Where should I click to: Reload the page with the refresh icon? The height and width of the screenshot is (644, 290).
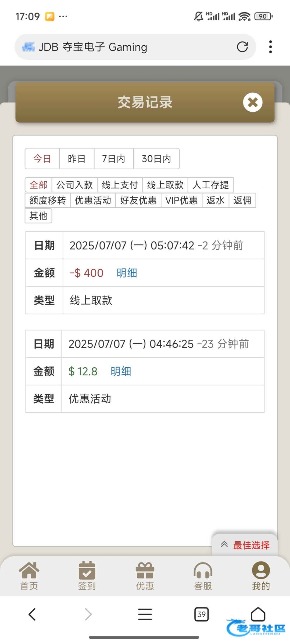coord(242,47)
